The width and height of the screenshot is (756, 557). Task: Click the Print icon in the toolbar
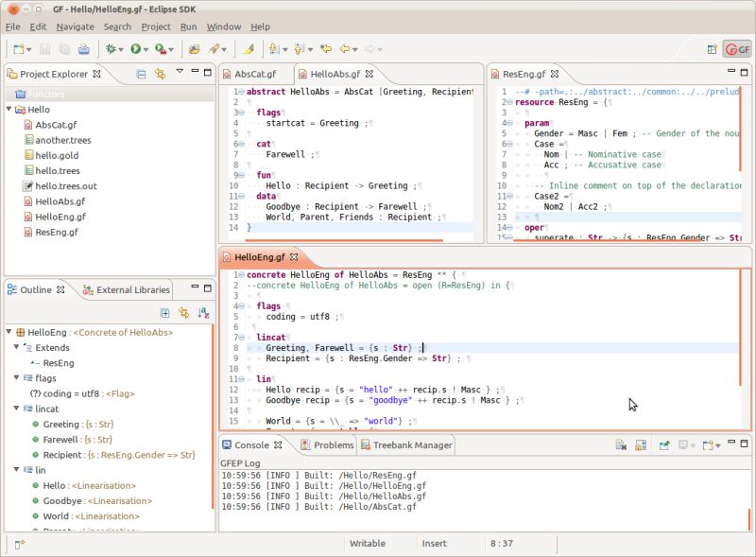click(82, 46)
